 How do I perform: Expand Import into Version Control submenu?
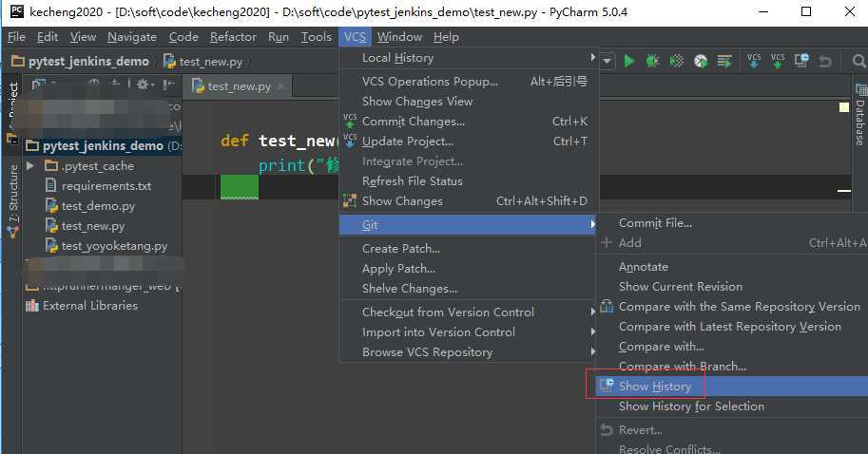point(469,331)
